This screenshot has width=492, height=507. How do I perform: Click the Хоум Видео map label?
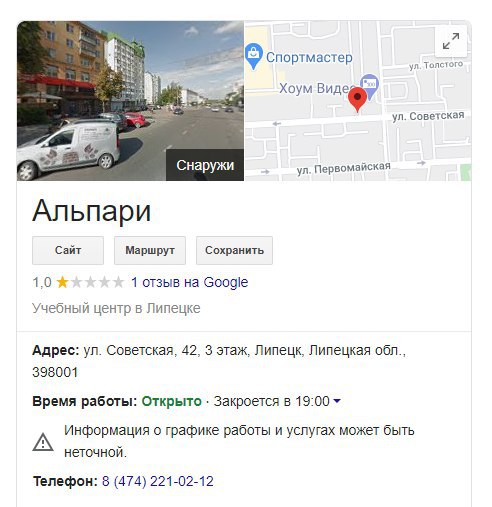(x=316, y=88)
